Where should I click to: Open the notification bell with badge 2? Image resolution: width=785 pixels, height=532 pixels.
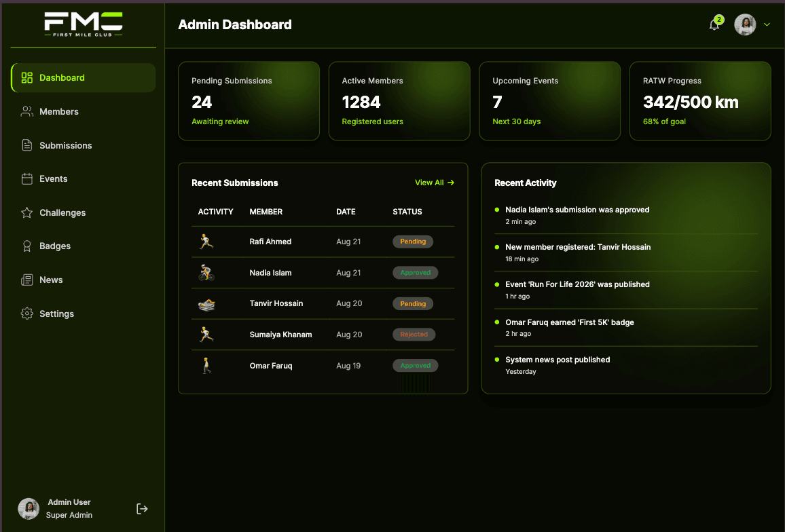pos(715,24)
